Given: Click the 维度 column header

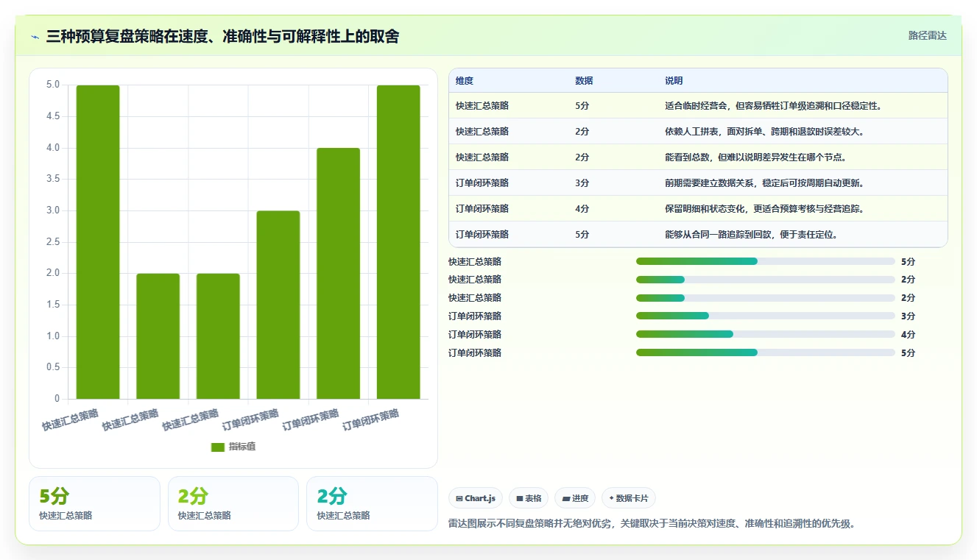Looking at the screenshot, I should (x=465, y=81).
